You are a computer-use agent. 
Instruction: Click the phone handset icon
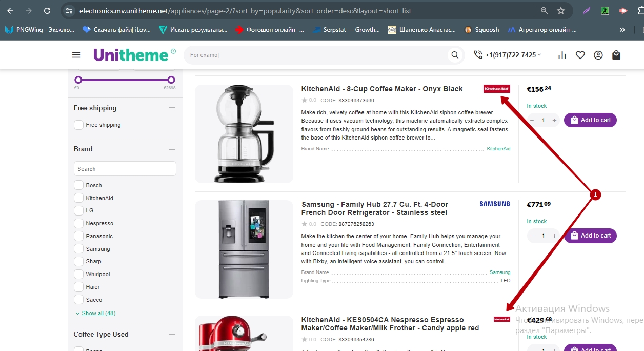coord(478,55)
